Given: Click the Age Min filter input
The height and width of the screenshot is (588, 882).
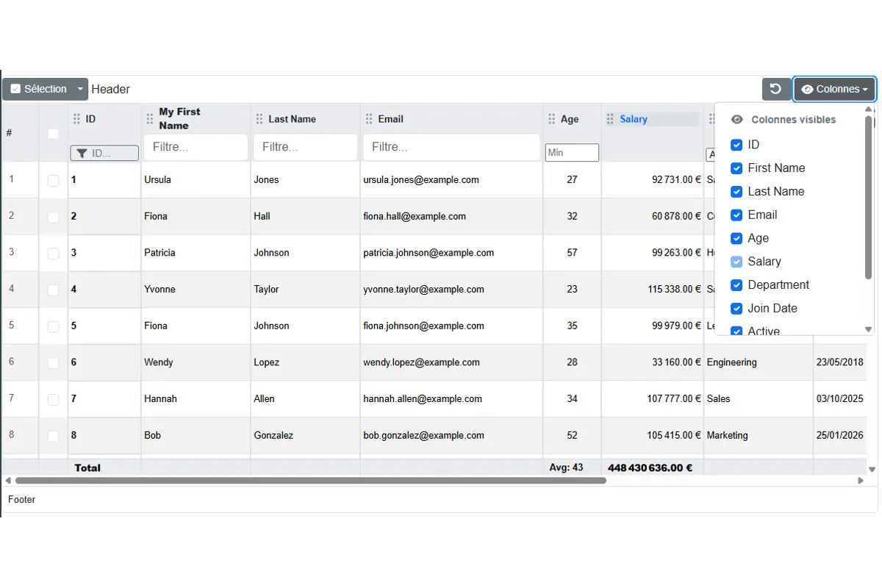Looking at the screenshot, I should [572, 153].
